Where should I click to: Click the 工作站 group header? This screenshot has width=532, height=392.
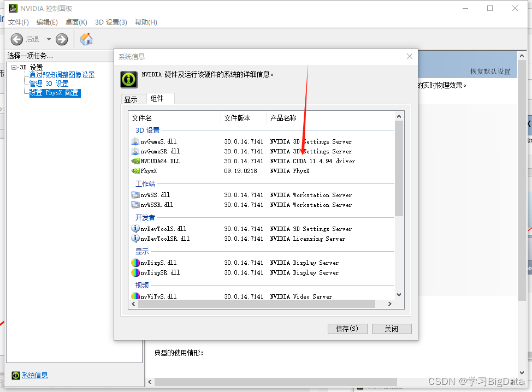(145, 183)
